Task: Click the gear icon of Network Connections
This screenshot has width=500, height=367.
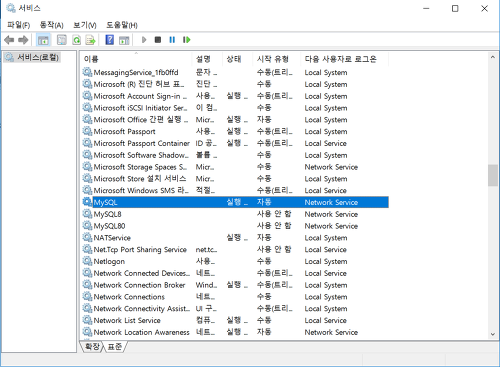Action: (87, 296)
